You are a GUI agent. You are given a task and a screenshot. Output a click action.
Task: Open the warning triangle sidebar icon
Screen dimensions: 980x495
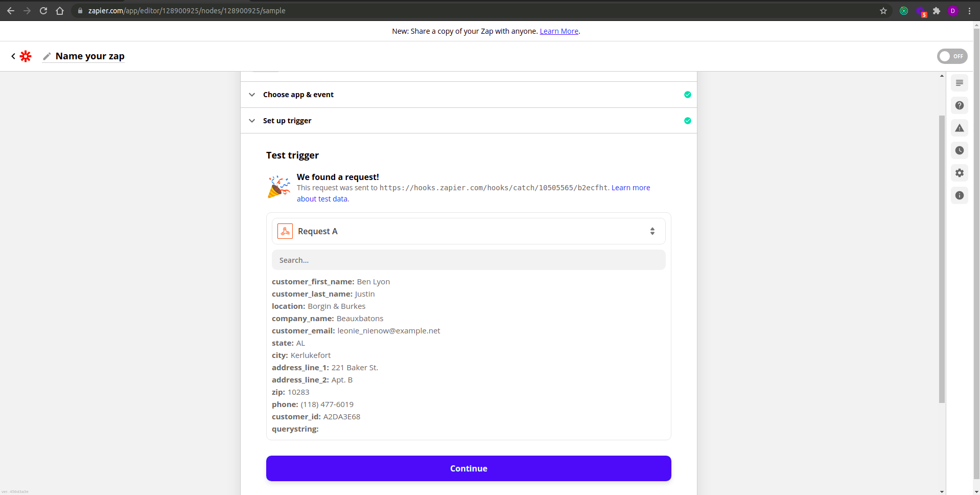(960, 128)
